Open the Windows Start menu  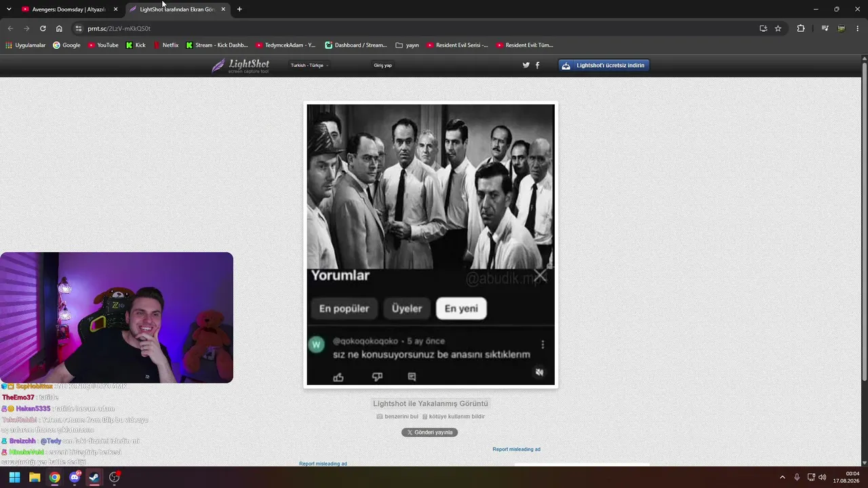(14, 477)
